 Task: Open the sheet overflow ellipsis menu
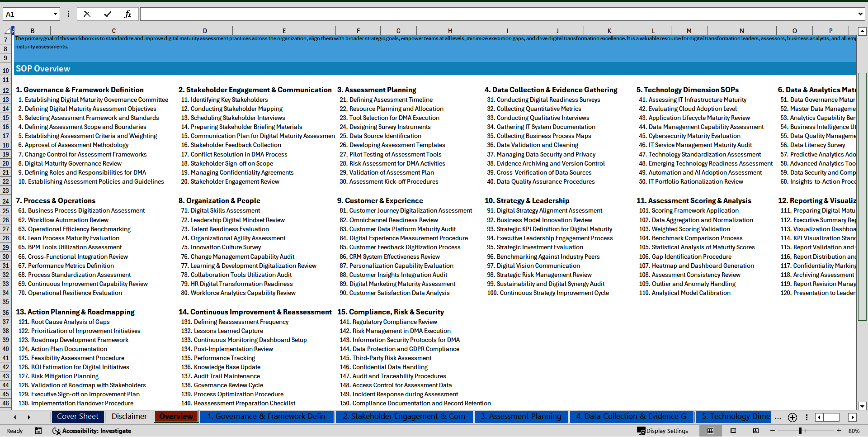tap(778, 417)
